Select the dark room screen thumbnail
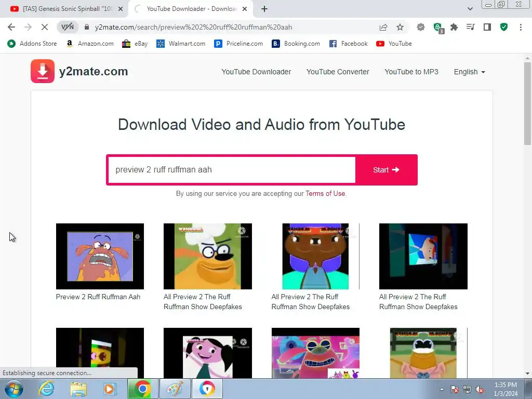This screenshot has width=532, height=399. (x=423, y=256)
